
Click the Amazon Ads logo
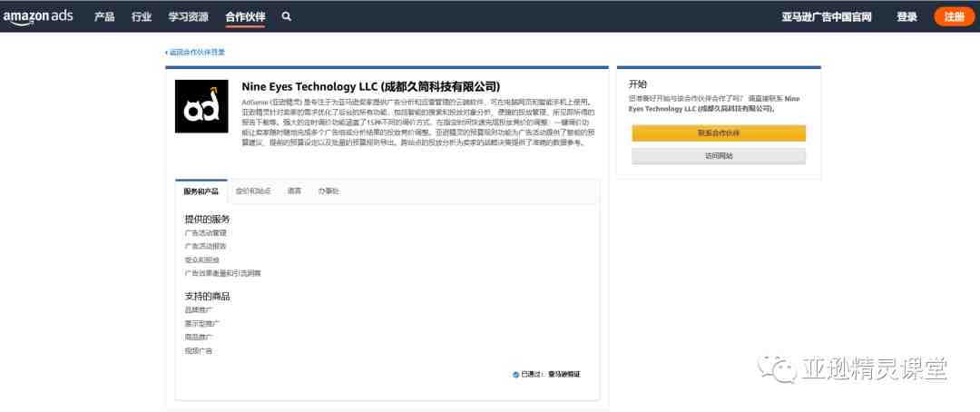(38, 16)
